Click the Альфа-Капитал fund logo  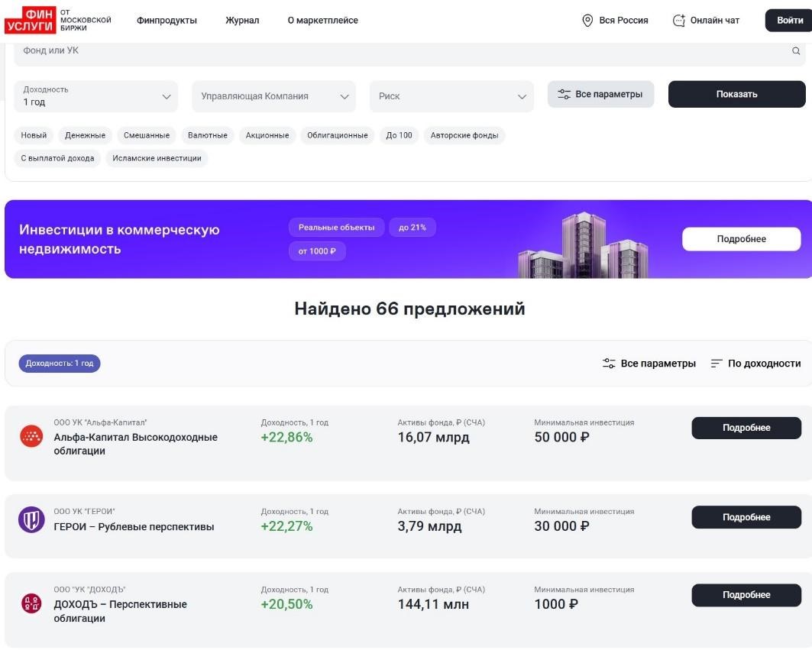point(31,436)
